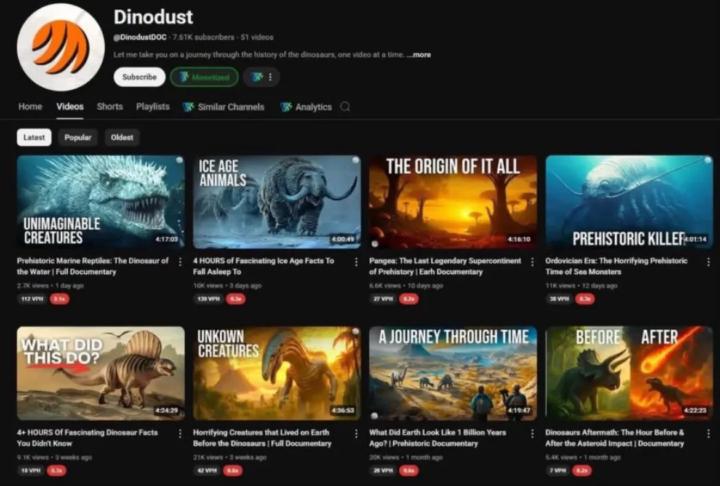Image resolution: width=720 pixels, height=486 pixels.
Task: Open title link Dinosaurs Aftermath Asteroid Impact
Action: pos(614,438)
